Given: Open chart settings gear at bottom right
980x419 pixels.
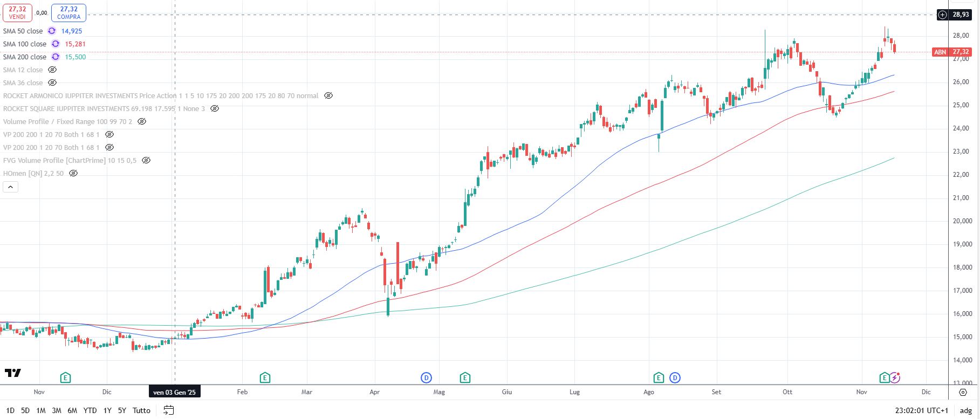Looking at the screenshot, I should (963, 392).
